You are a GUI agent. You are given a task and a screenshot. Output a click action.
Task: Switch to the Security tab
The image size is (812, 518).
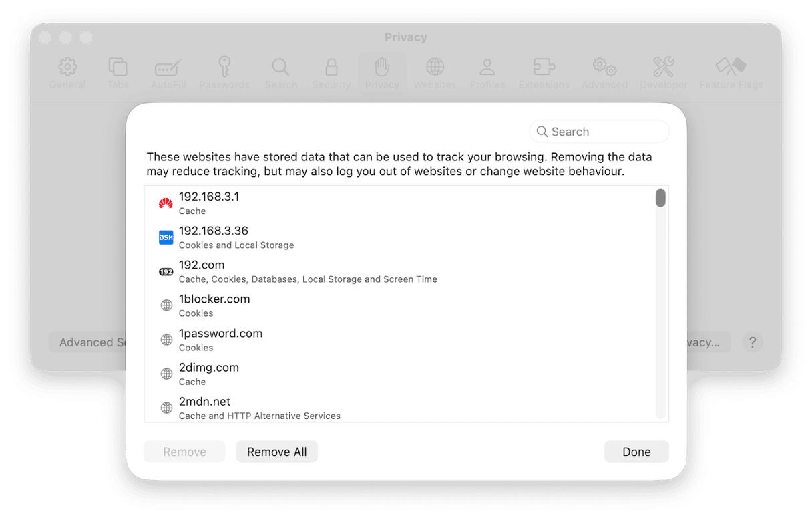point(331,73)
